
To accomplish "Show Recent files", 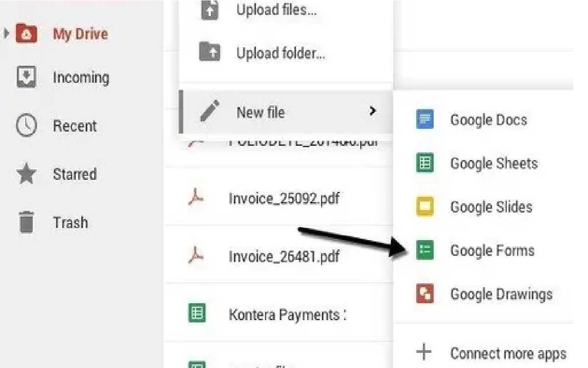I will 75,126.
